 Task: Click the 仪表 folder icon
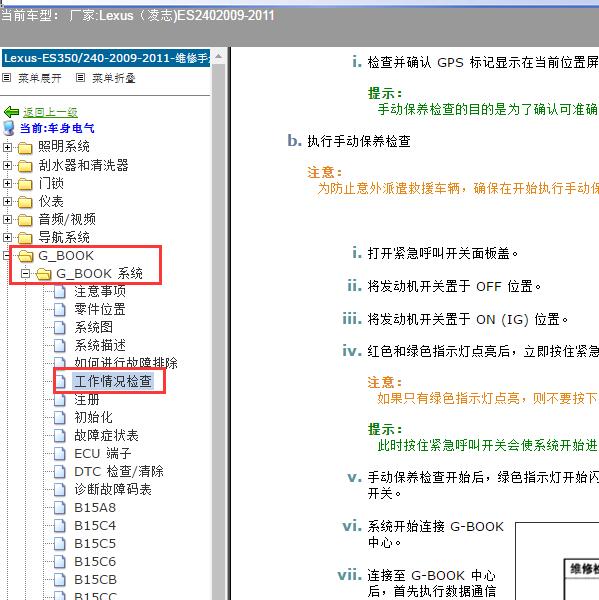pyautogui.click(x=25, y=202)
